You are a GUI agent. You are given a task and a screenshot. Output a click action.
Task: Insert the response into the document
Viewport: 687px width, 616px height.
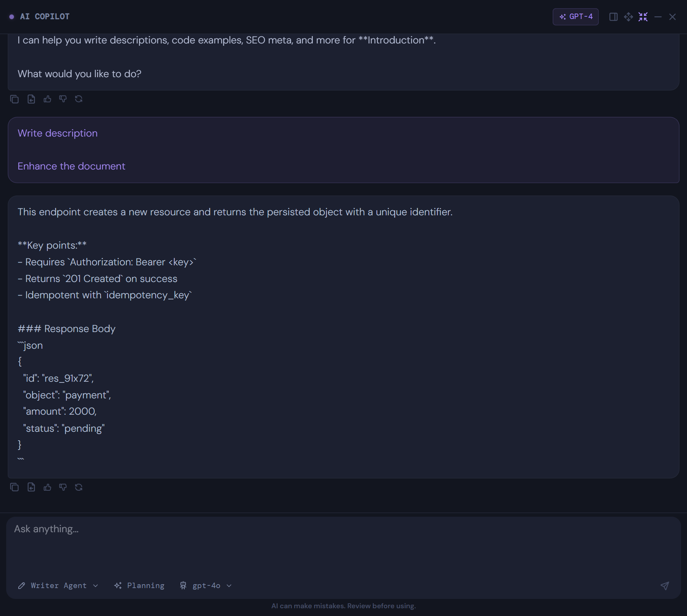tap(31, 487)
